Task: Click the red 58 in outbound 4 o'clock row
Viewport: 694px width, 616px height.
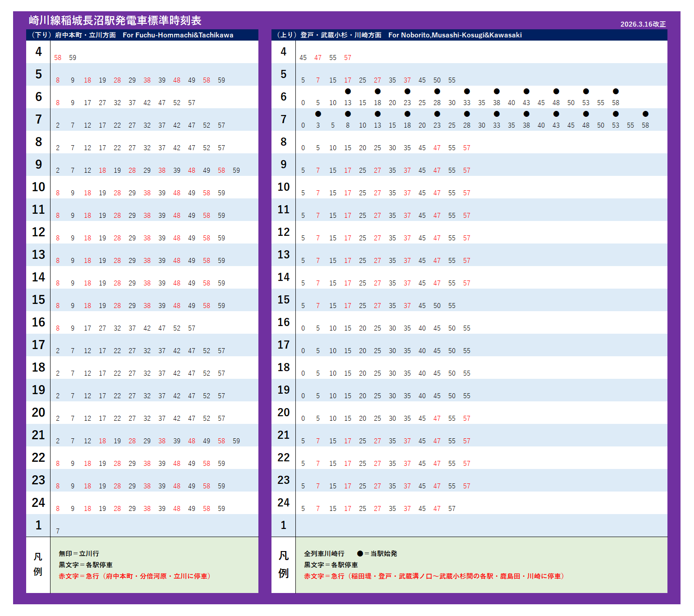Action: coord(58,58)
